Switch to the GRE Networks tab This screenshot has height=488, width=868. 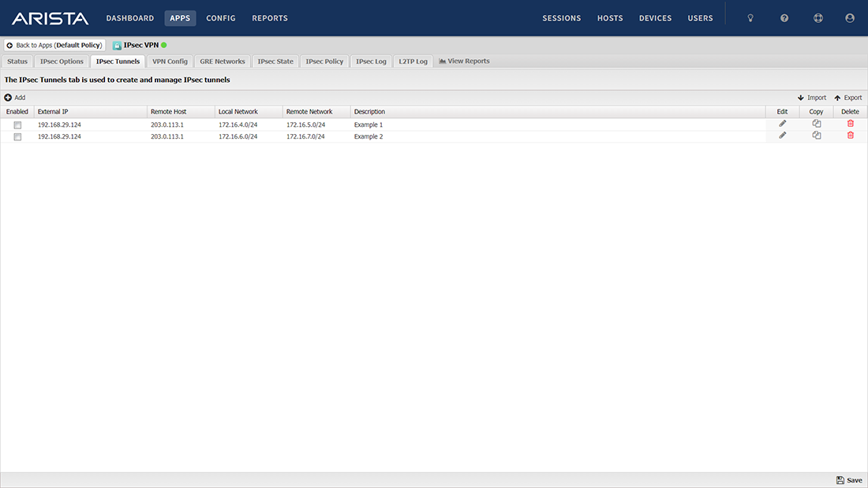click(222, 61)
